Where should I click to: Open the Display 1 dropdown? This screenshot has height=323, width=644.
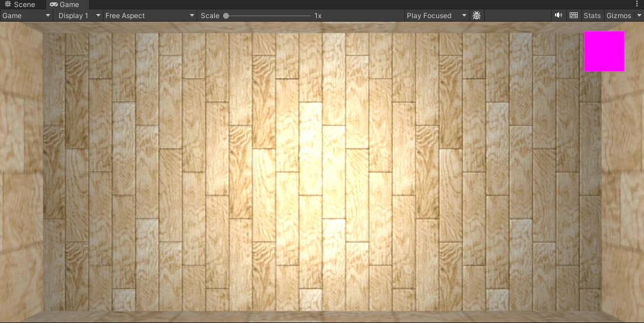tap(78, 16)
